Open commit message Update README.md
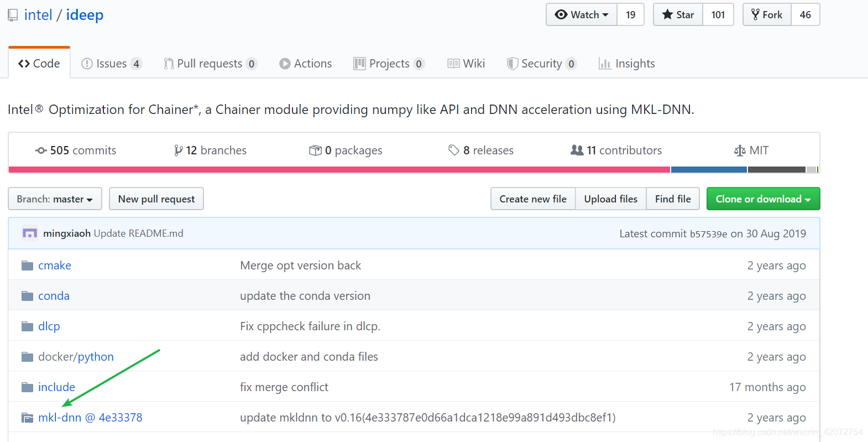This screenshot has width=868, height=442. 138,233
